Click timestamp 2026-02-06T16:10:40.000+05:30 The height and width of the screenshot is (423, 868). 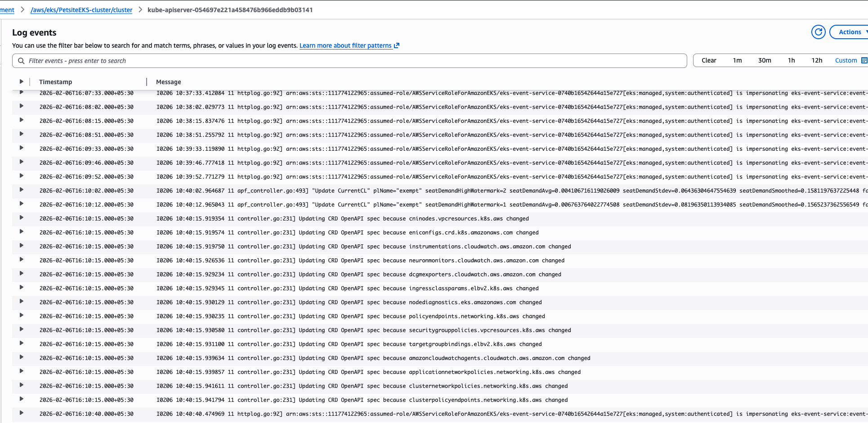click(86, 414)
